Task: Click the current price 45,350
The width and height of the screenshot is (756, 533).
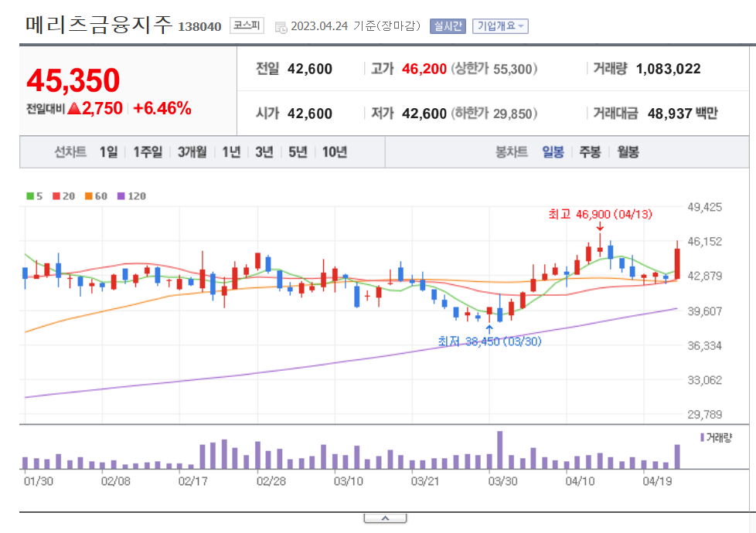Action: tap(73, 80)
